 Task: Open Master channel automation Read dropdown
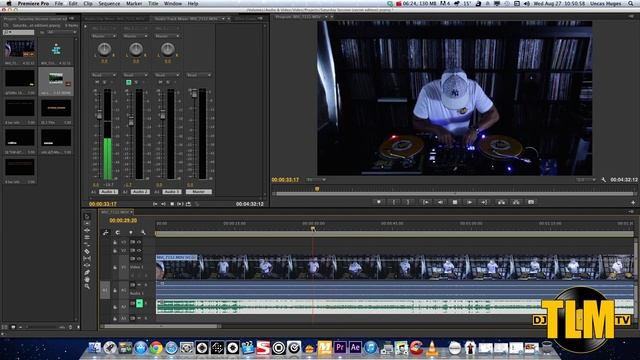199,75
